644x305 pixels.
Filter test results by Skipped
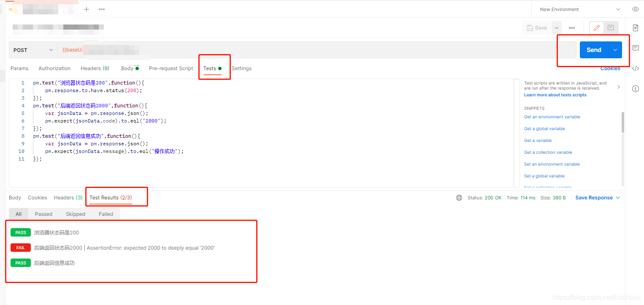[76, 214]
